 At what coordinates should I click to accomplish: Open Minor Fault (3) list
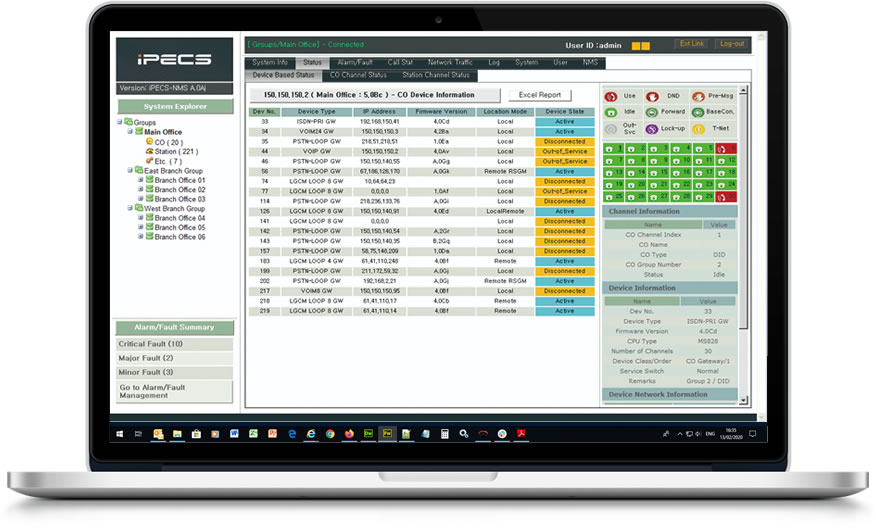(x=174, y=373)
